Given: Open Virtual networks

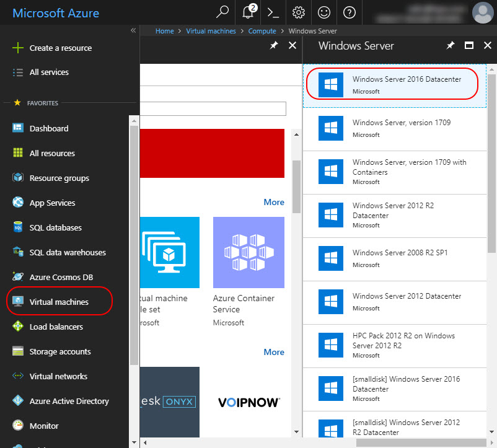Looking at the screenshot, I should coord(58,376).
